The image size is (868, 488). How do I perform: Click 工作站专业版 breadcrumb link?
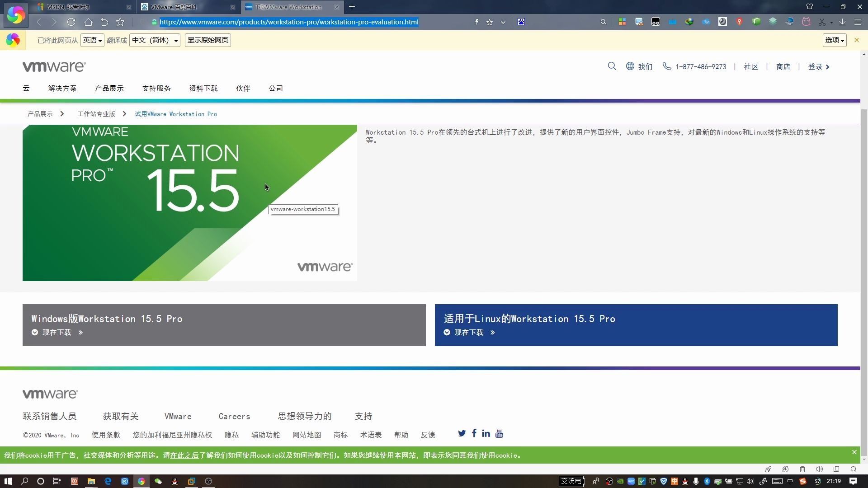96,114
